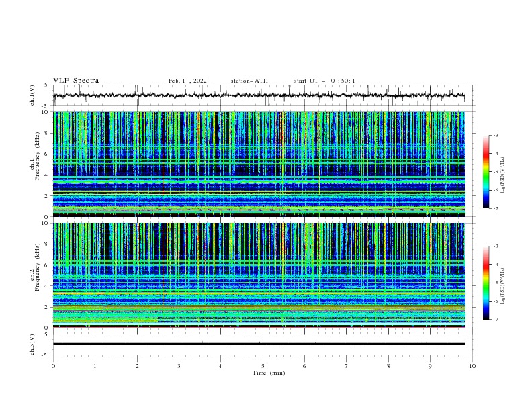
Task: Click the 'VLF Spectra' title text
Action: 76,81
